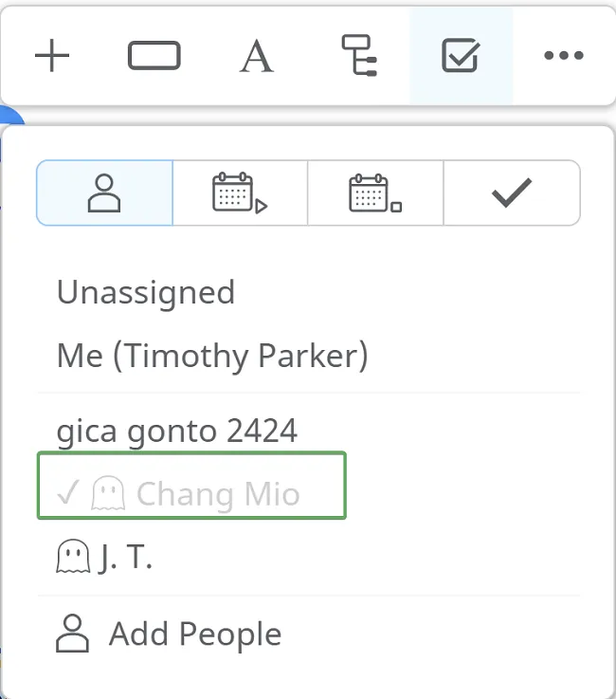
Task: Select the rectangle shape tool
Action: coord(154,57)
